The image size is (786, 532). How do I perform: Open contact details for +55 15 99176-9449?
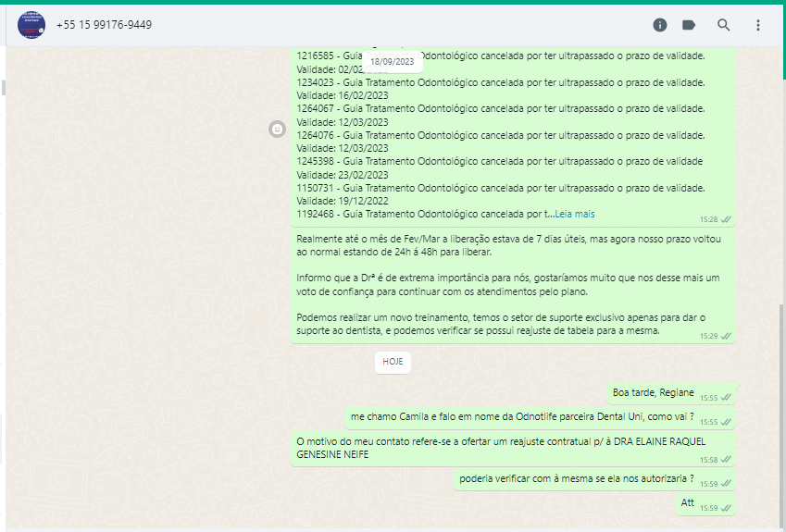coord(104,25)
